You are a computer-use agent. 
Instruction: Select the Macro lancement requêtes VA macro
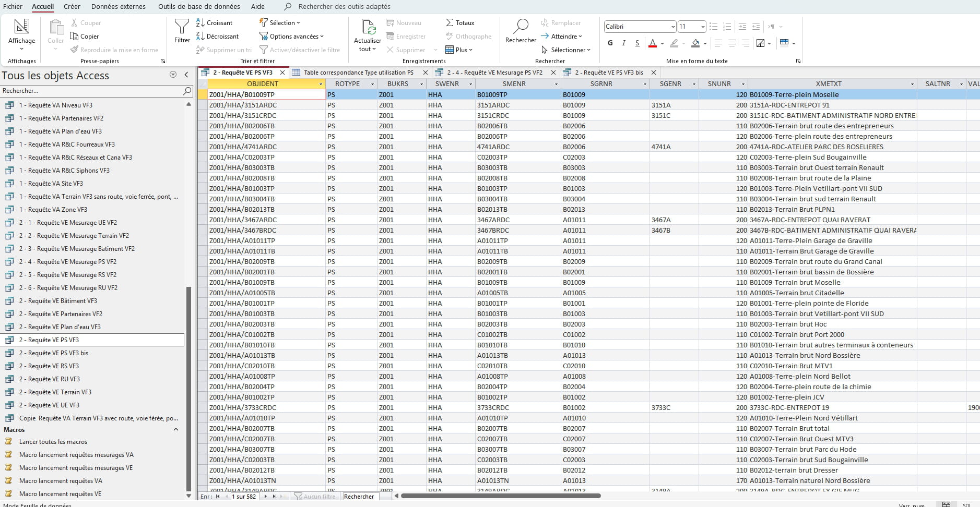pos(61,481)
